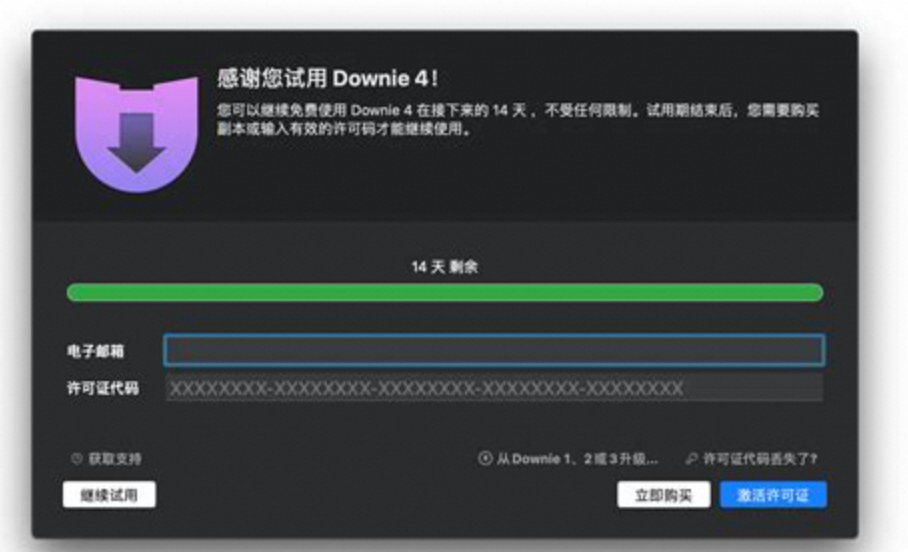Image resolution: width=908 pixels, height=552 pixels.
Task: Click the 感谢您试用 Downie 4! heading
Action: tap(328, 78)
